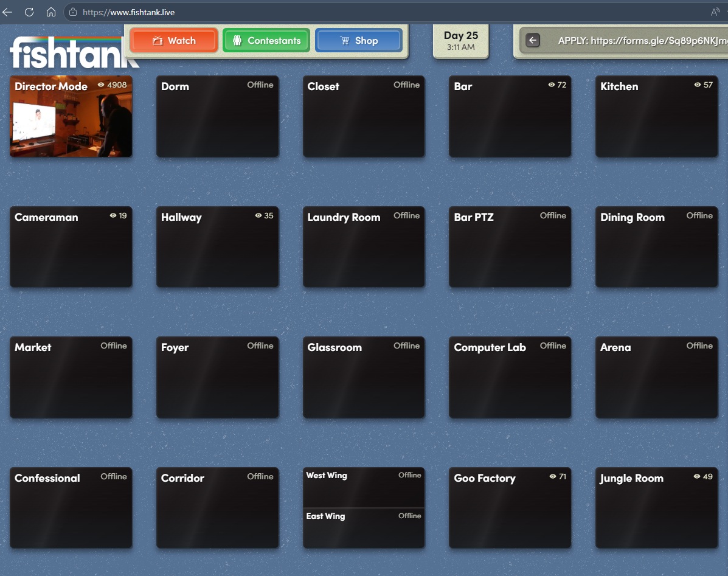This screenshot has height=576, width=728.
Task: Go to the browser home icon
Action: [51, 12]
